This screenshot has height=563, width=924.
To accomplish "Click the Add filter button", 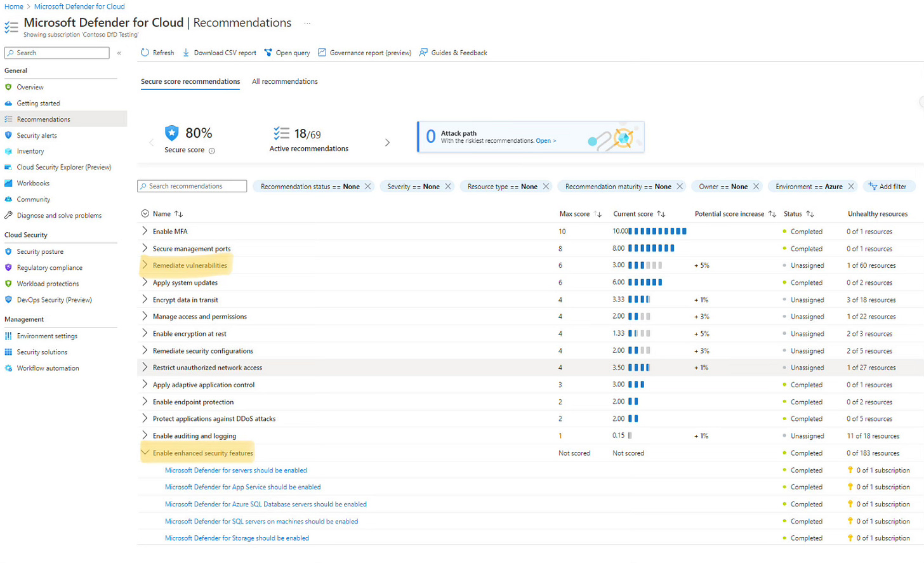I will [x=888, y=186].
